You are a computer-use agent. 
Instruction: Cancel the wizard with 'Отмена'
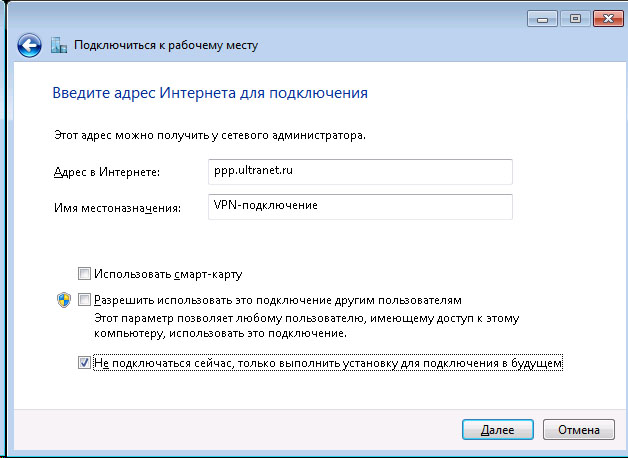(579, 429)
